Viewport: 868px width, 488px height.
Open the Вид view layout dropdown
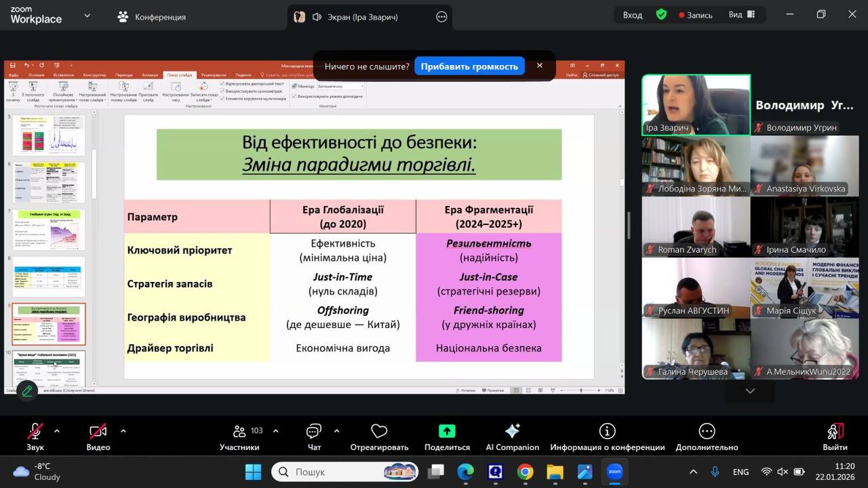pos(741,15)
